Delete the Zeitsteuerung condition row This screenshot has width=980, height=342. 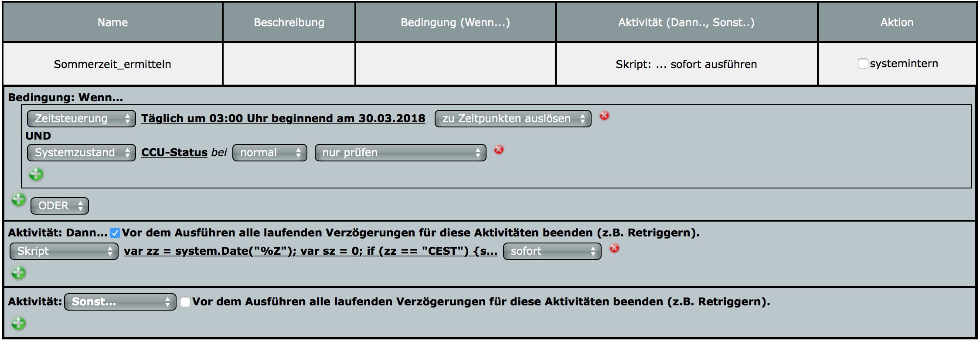pos(604,116)
